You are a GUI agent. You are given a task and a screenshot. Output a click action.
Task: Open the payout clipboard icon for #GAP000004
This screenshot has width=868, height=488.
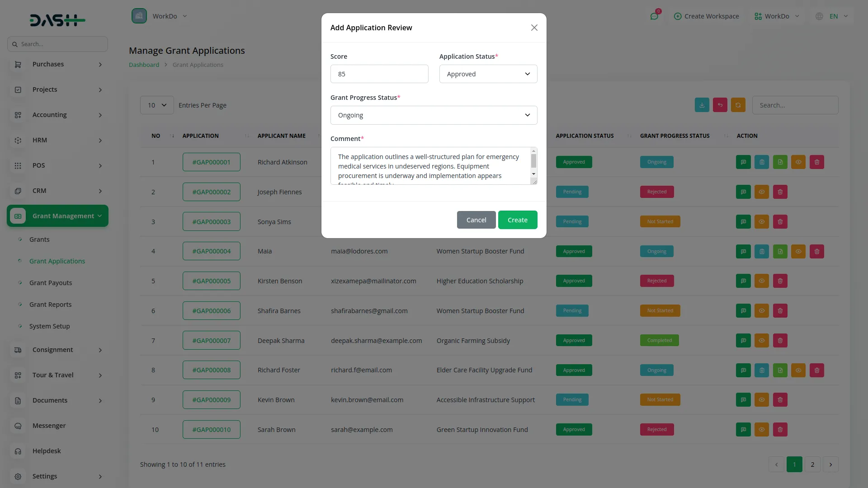(761, 251)
